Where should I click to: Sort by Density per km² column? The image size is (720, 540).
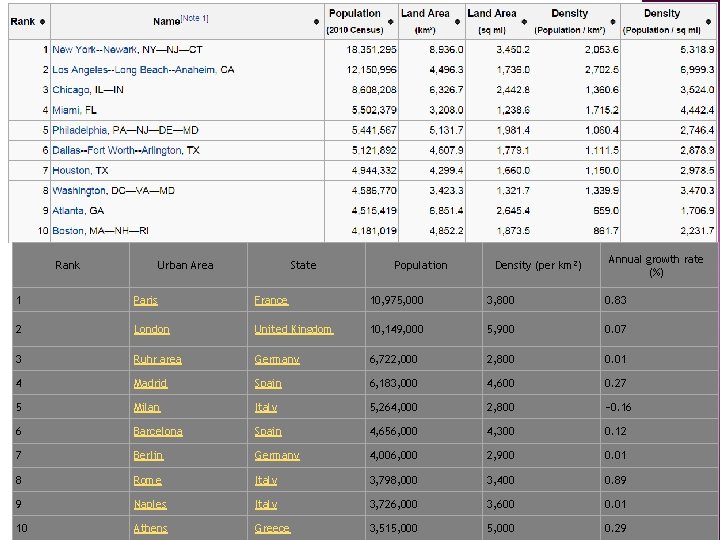pos(613,22)
